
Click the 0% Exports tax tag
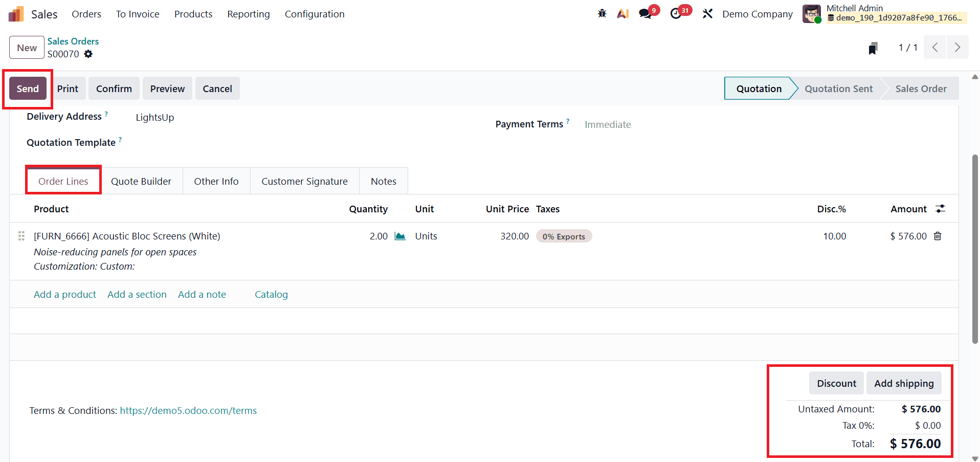(564, 236)
